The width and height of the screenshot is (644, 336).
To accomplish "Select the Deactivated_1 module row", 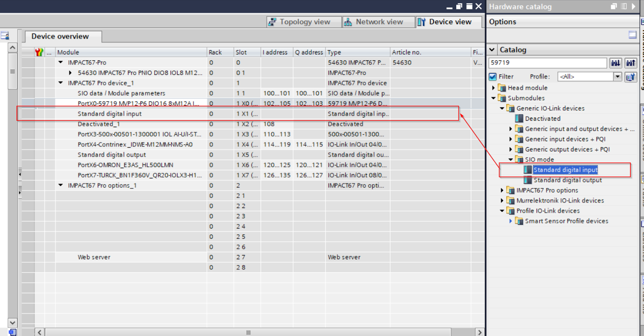I will coord(253,124).
